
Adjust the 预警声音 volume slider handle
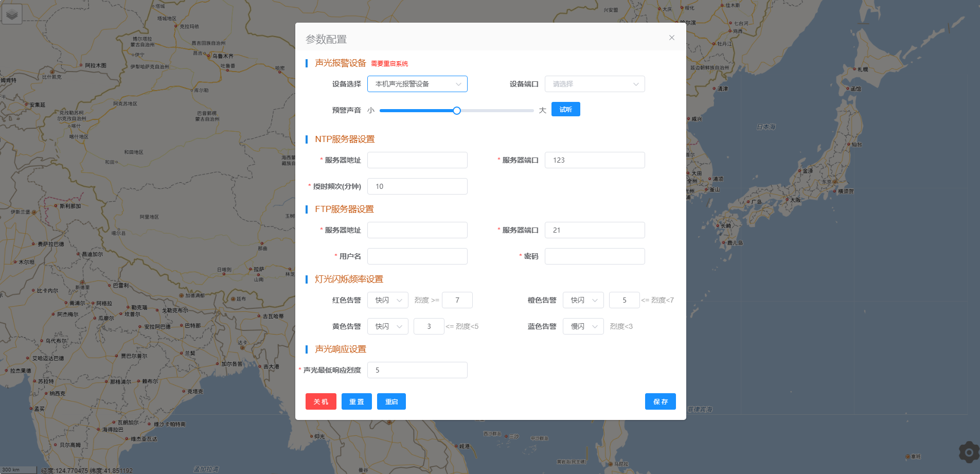click(x=456, y=111)
